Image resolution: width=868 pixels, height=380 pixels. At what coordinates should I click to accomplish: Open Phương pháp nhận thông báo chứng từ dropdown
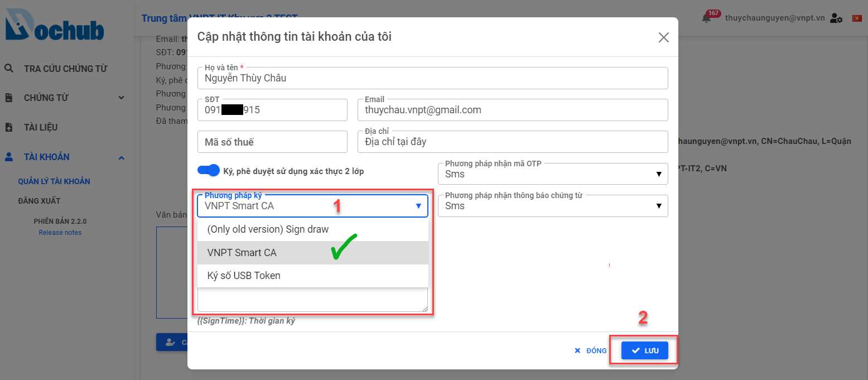point(553,206)
